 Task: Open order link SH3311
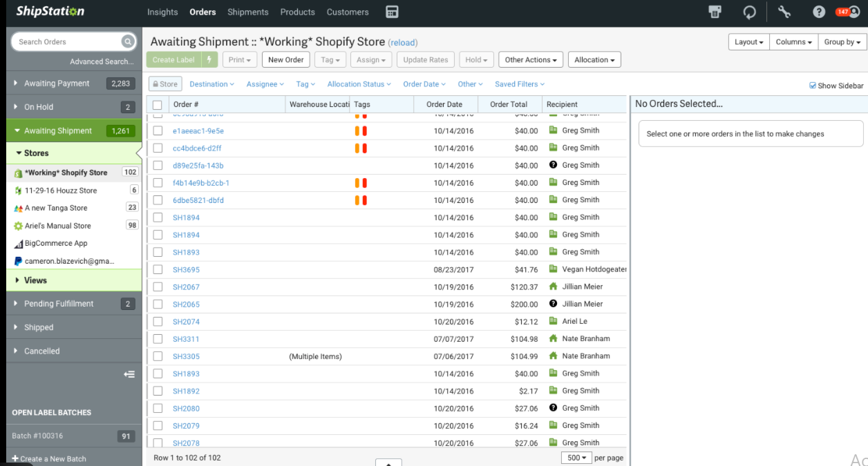186,339
